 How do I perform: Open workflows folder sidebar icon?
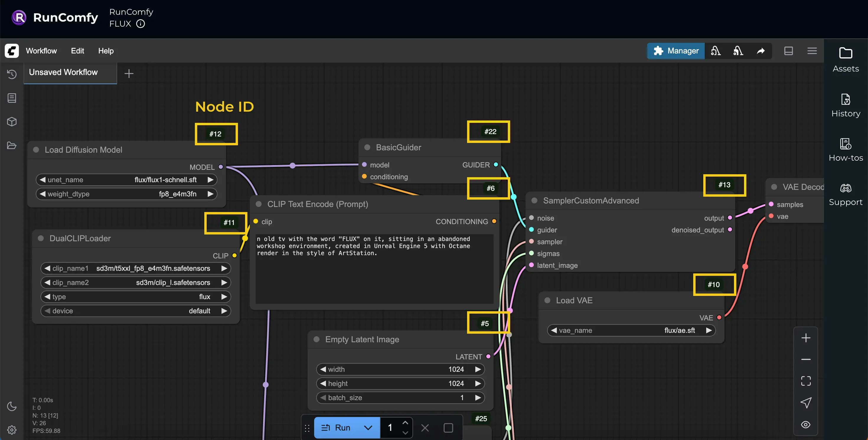(12, 146)
